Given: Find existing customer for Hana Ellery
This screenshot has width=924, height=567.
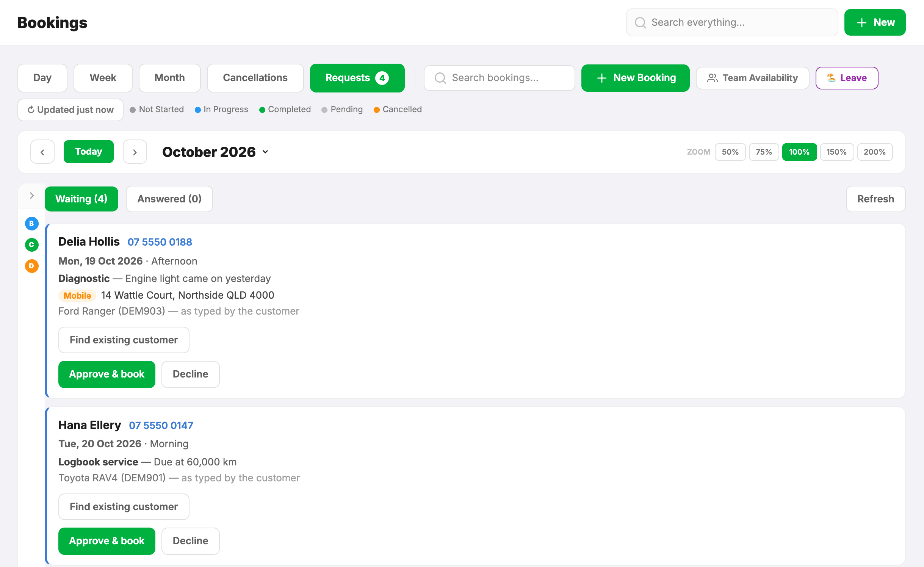Looking at the screenshot, I should pyautogui.click(x=124, y=507).
